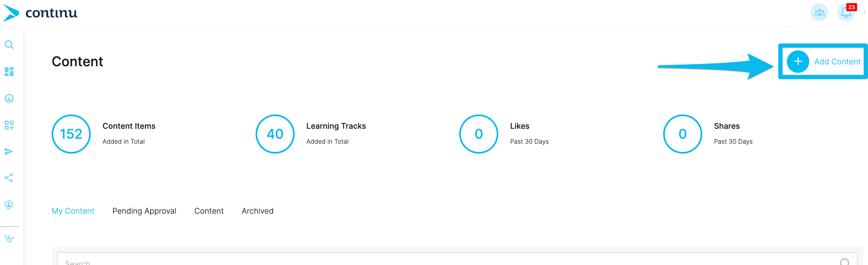Viewport: 868px width, 265px height.
Task: Click the share nodes icon in sidebar
Action: [9, 178]
